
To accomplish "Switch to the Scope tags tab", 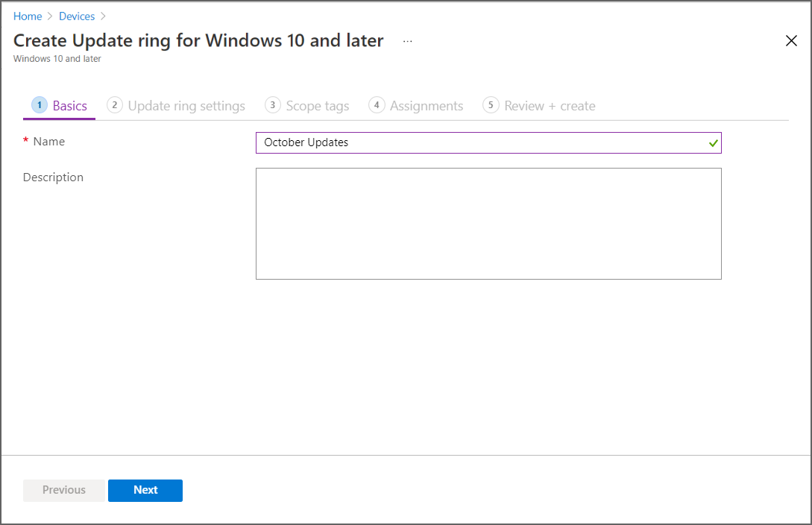I will [x=317, y=105].
